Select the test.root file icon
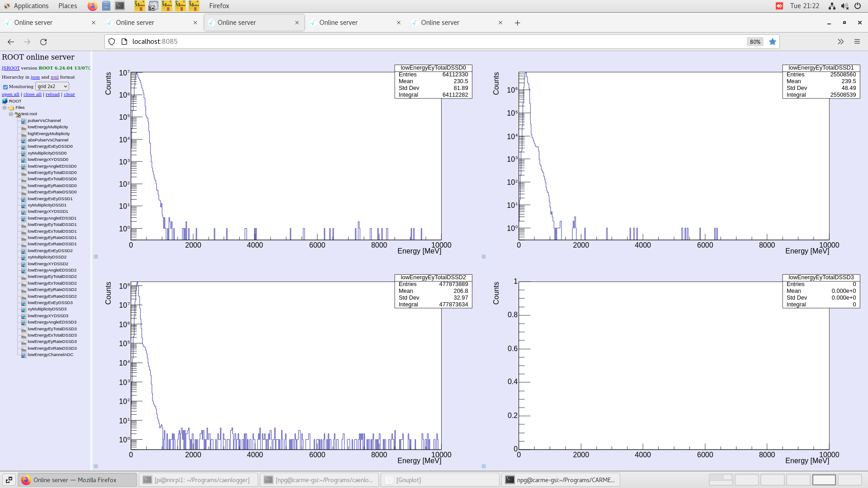 pyautogui.click(x=18, y=114)
